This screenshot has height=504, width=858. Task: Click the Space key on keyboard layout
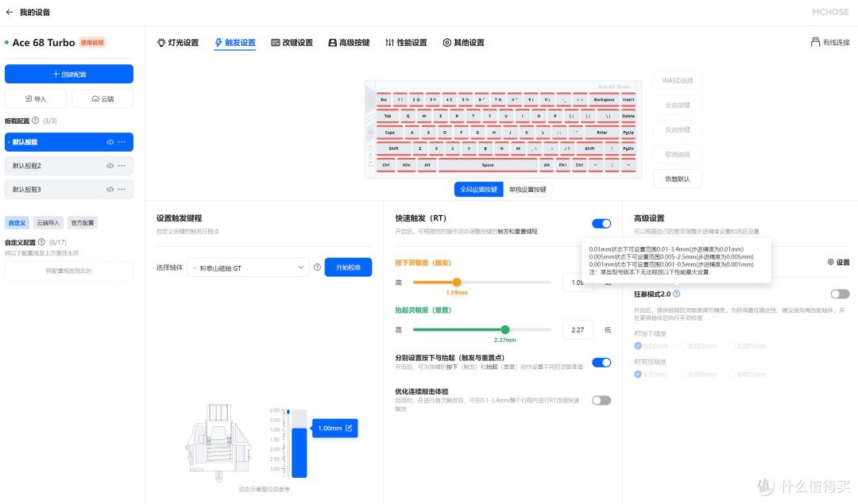pos(488,164)
